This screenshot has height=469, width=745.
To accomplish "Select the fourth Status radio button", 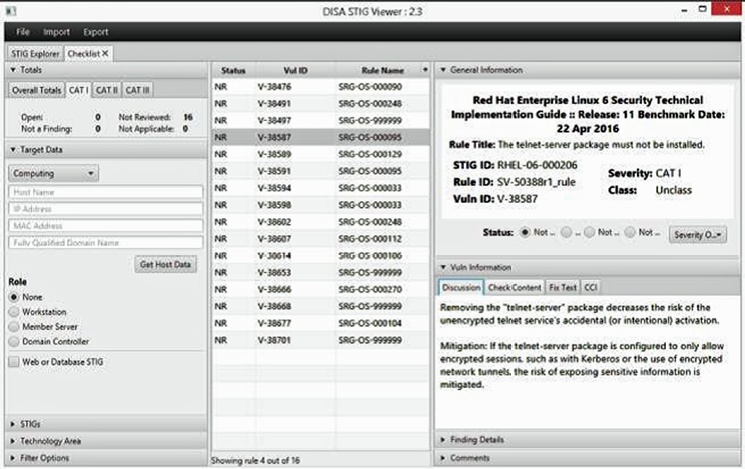I will pos(630,232).
